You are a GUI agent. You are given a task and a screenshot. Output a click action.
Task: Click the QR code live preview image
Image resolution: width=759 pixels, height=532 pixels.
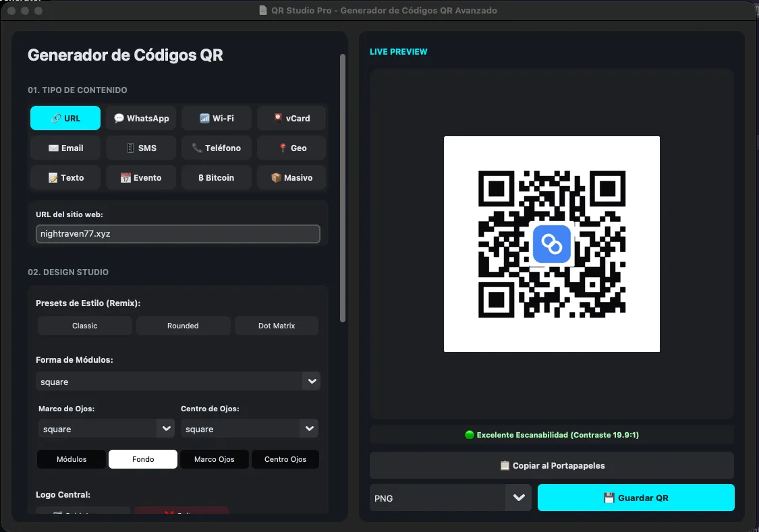[x=552, y=244]
